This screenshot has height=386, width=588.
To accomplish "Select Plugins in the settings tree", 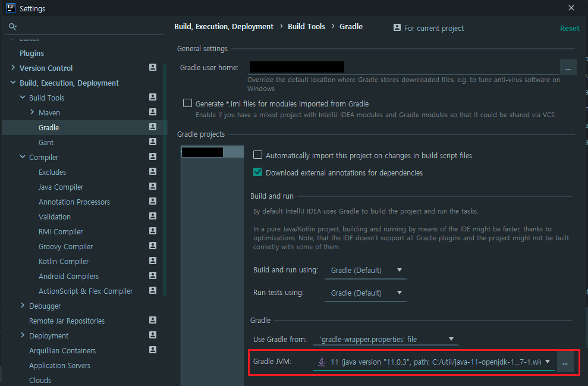I will click(x=32, y=54).
